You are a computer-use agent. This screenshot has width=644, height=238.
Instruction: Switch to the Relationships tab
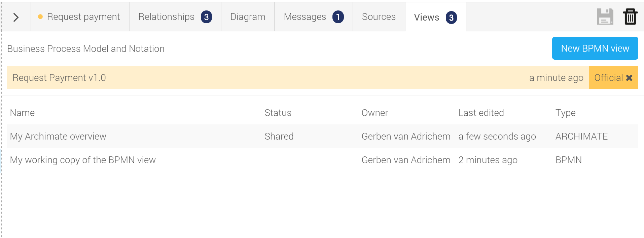tap(175, 17)
